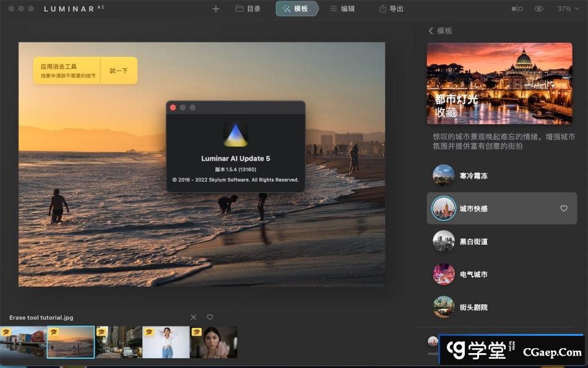
Task: Select the woman in white top thumbnail
Action: 166,343
